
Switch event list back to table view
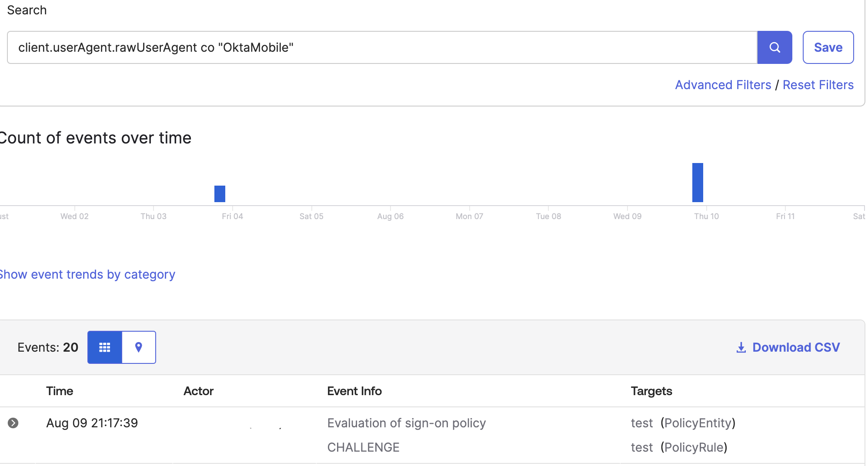pyautogui.click(x=104, y=347)
